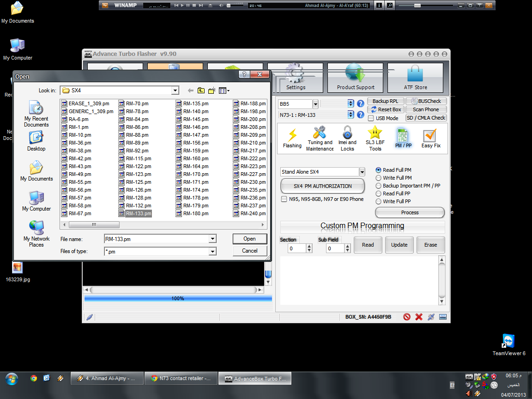Click the red stop icon in status bar
Screen dimensions: 532x399
[x=406, y=317]
